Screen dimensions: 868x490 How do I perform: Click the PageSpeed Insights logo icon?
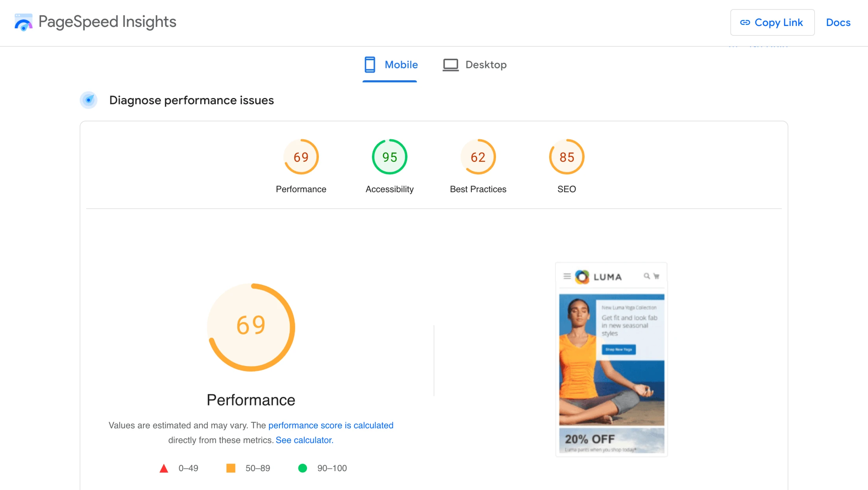tap(24, 22)
